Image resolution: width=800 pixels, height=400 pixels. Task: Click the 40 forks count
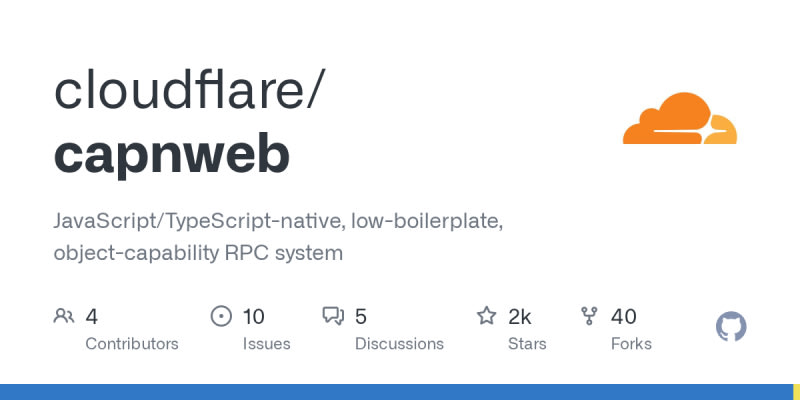click(x=624, y=317)
